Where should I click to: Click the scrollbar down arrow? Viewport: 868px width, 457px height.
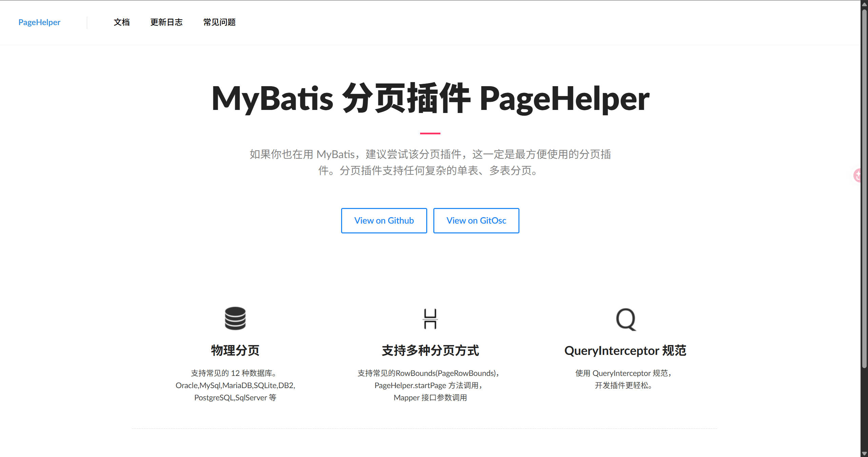pos(864,453)
